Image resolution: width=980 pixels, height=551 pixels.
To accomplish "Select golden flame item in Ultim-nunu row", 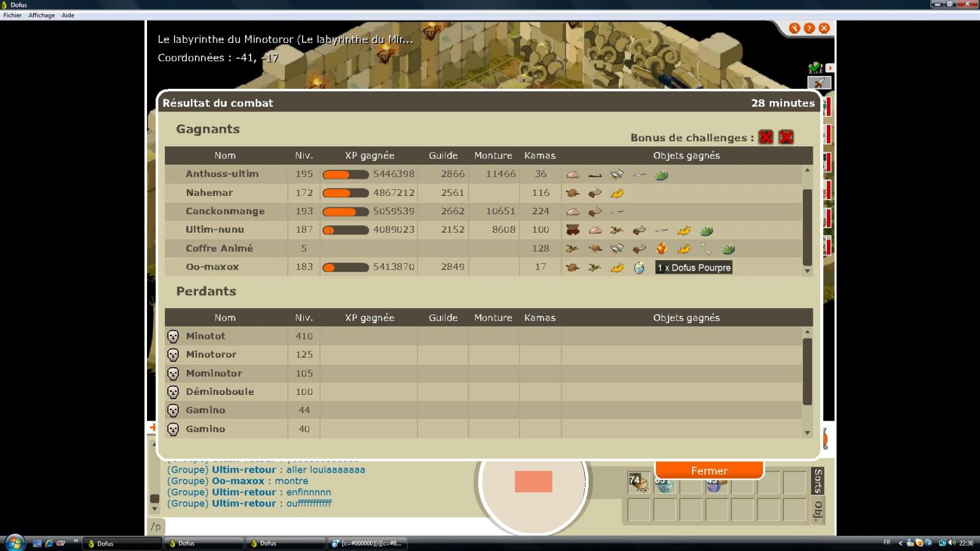I will [684, 231].
